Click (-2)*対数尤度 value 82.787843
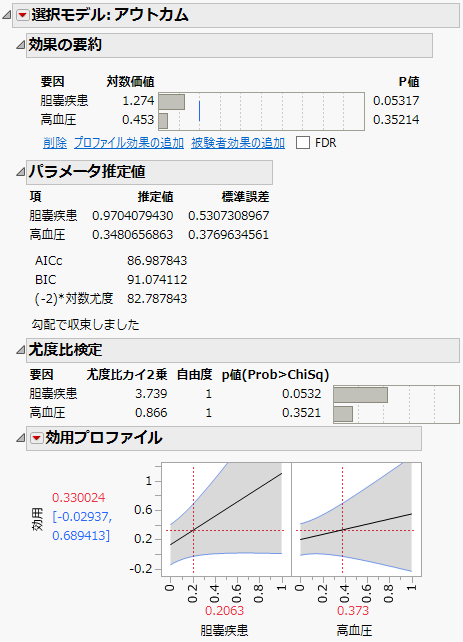463x642 pixels. pos(157,298)
